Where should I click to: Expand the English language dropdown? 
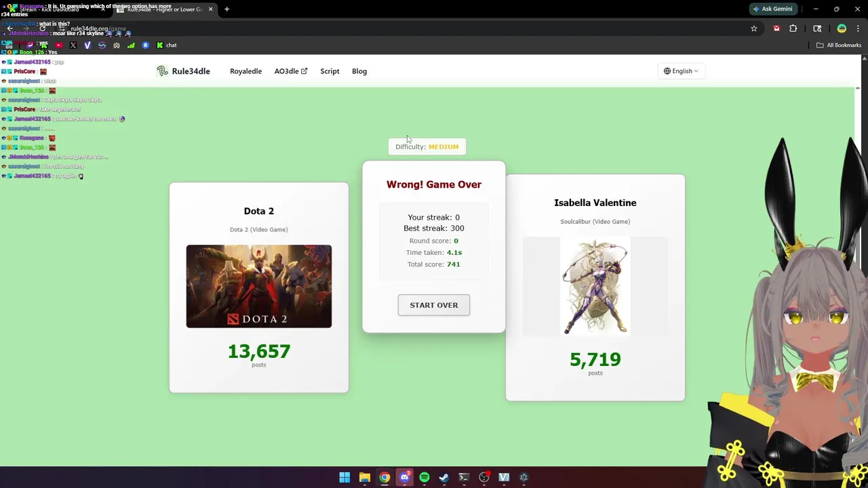point(681,71)
